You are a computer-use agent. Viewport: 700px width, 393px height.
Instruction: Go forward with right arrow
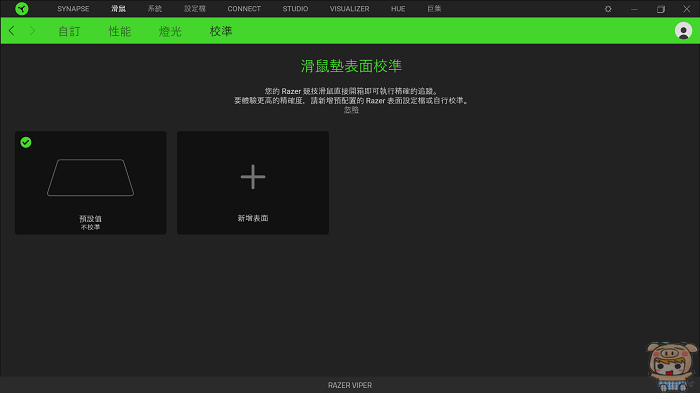click(32, 31)
